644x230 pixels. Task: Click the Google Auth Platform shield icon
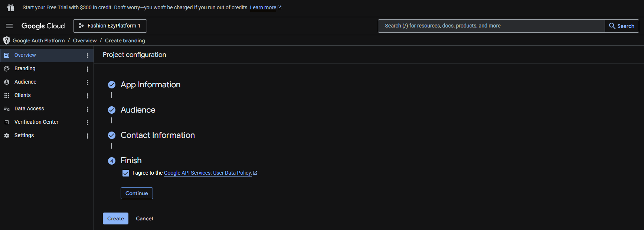[7, 41]
